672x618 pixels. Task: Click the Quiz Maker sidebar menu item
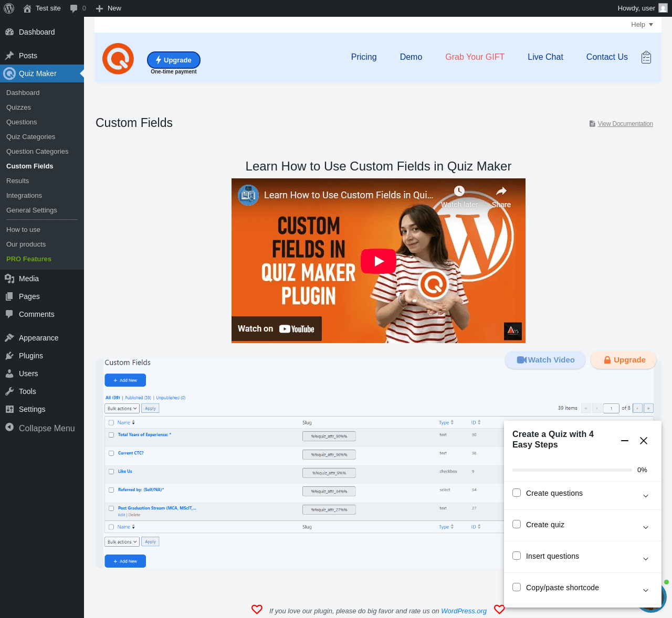(42, 73)
